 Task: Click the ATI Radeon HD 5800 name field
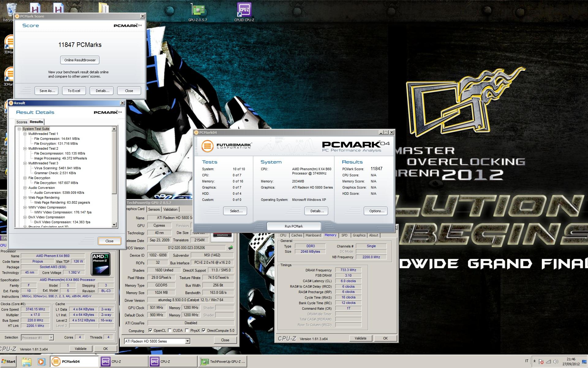pyautogui.click(x=170, y=218)
